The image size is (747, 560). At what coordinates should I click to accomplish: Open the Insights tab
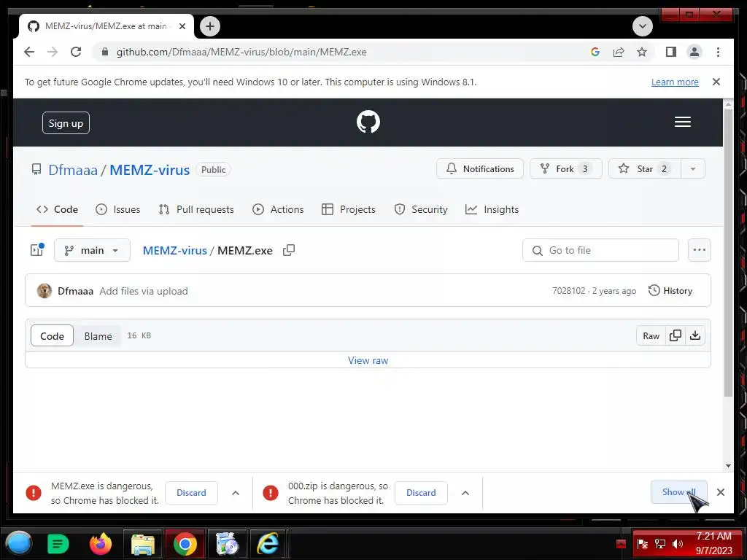click(492, 209)
